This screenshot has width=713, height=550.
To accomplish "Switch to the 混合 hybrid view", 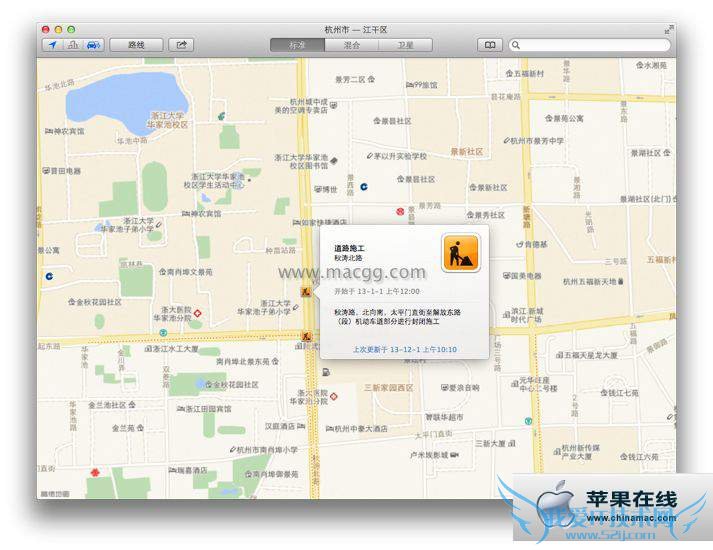I will coord(351,45).
